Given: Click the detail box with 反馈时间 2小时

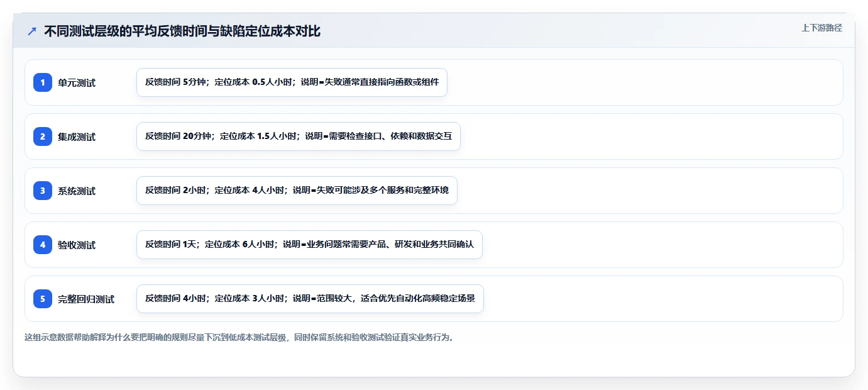Looking at the screenshot, I should 297,191.
